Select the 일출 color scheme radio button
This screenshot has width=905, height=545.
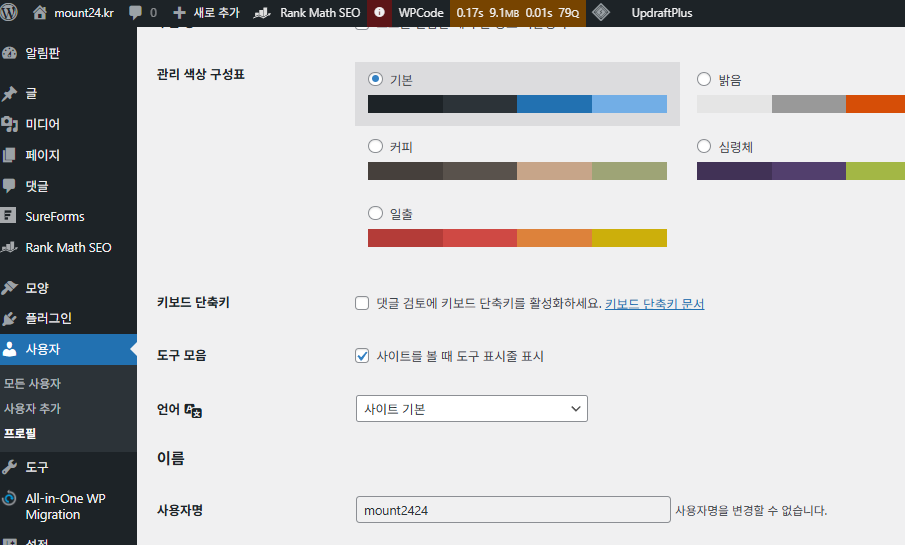(x=376, y=213)
